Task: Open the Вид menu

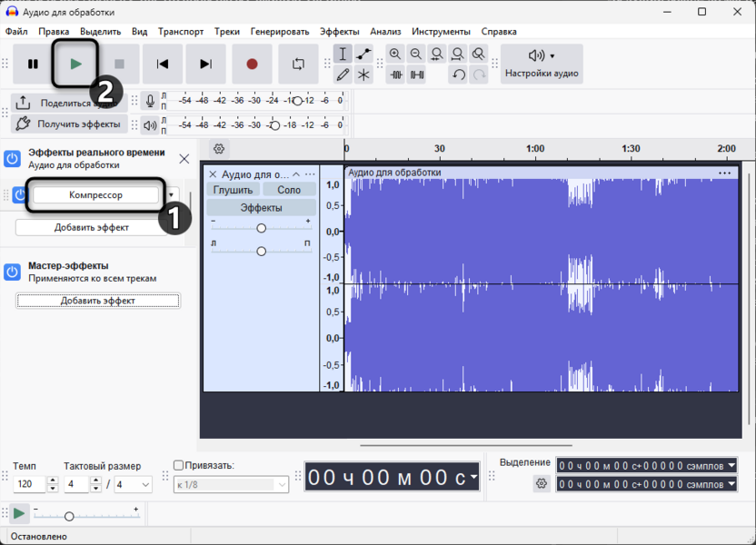Action: click(139, 31)
